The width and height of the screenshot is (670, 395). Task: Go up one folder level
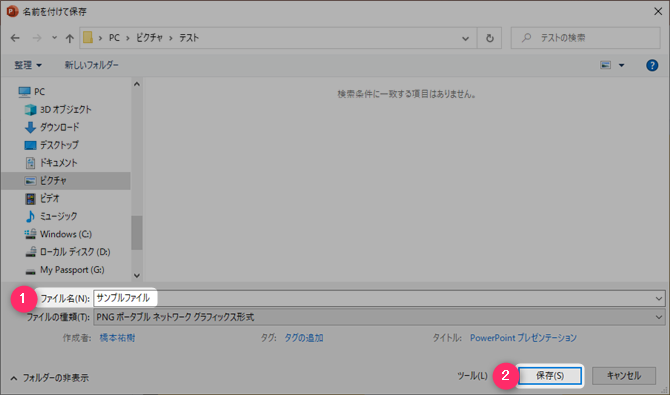tap(70, 38)
